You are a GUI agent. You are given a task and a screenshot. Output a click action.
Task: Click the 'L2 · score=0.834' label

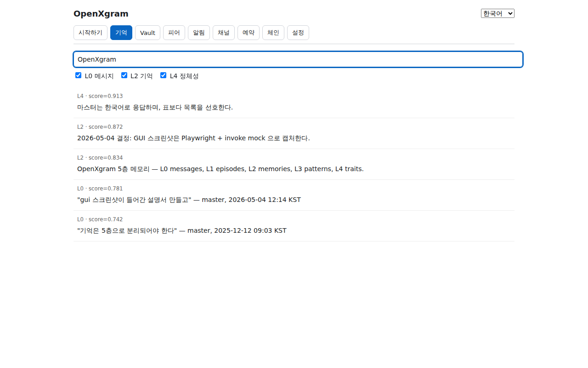pos(100,158)
